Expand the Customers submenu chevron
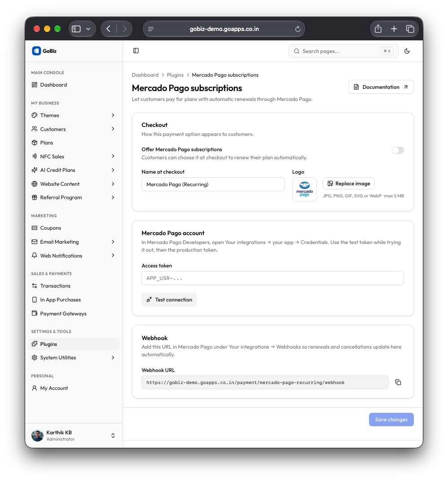The width and height of the screenshot is (448, 481). pyautogui.click(x=113, y=129)
